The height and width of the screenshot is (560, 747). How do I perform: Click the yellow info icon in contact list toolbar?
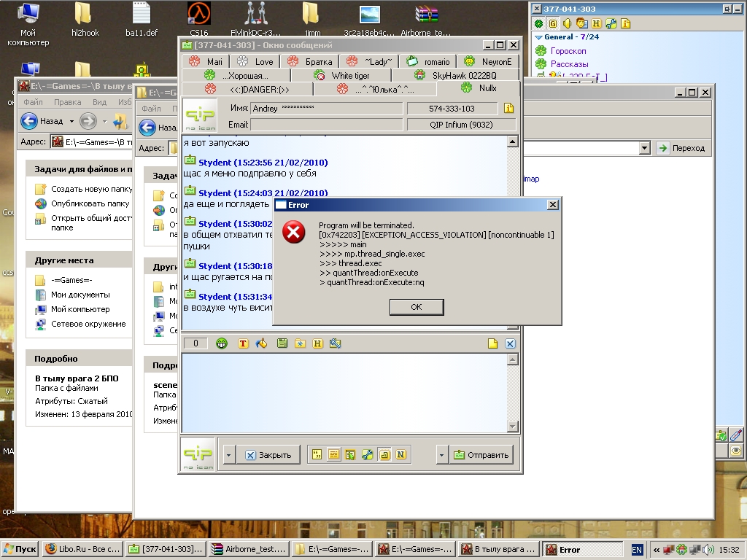(x=625, y=23)
